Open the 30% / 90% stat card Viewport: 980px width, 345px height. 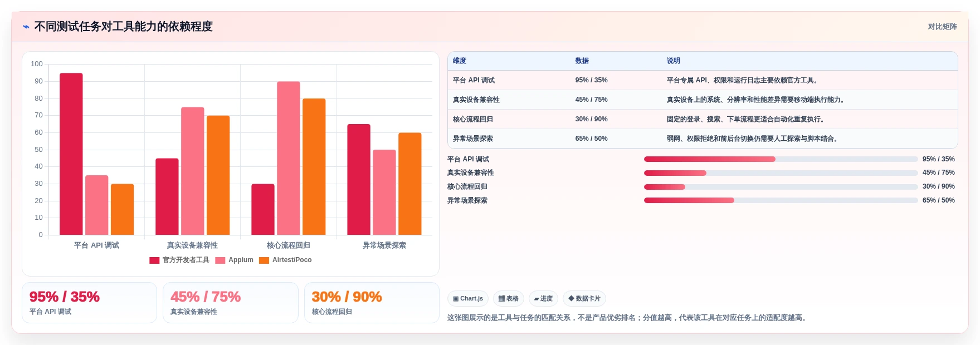coord(372,303)
